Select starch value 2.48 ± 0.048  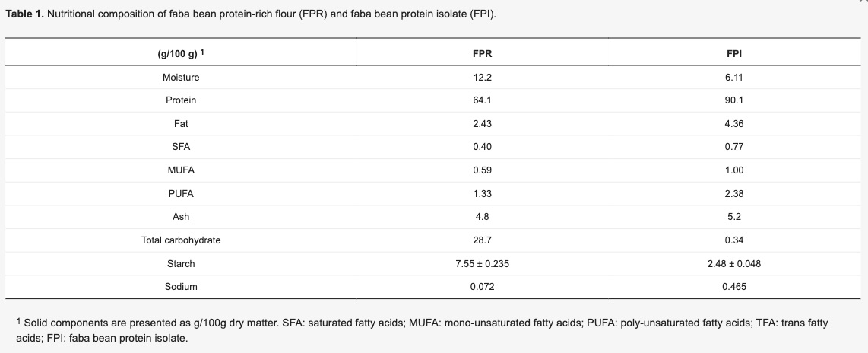coord(733,264)
